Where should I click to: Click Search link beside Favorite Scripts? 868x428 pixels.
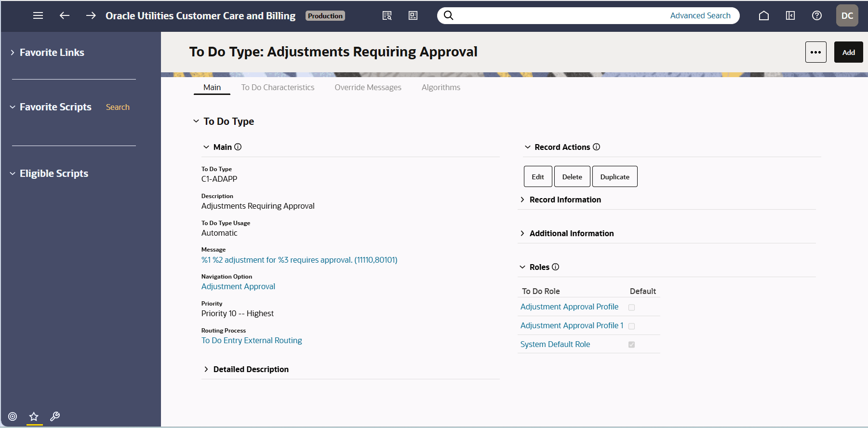[x=118, y=107]
